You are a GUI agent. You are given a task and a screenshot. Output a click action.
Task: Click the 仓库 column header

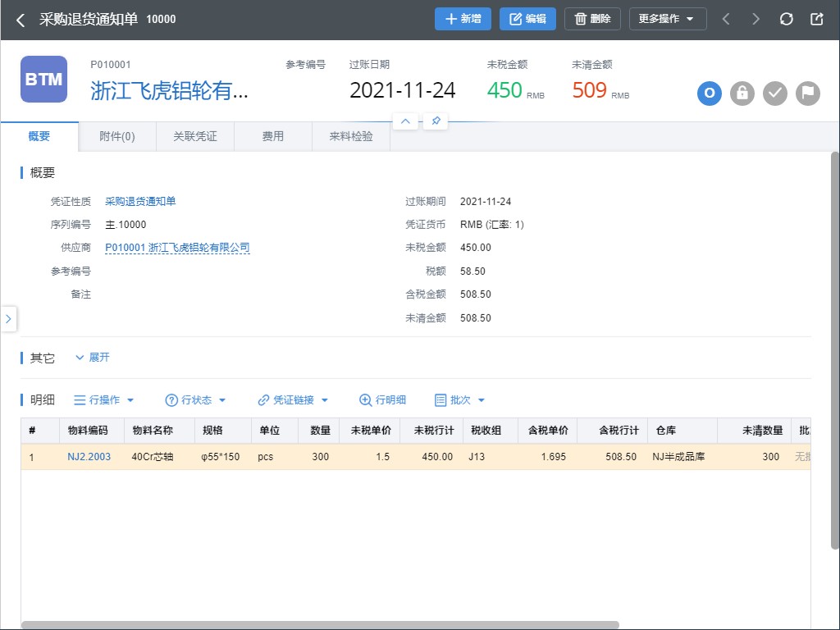point(682,431)
